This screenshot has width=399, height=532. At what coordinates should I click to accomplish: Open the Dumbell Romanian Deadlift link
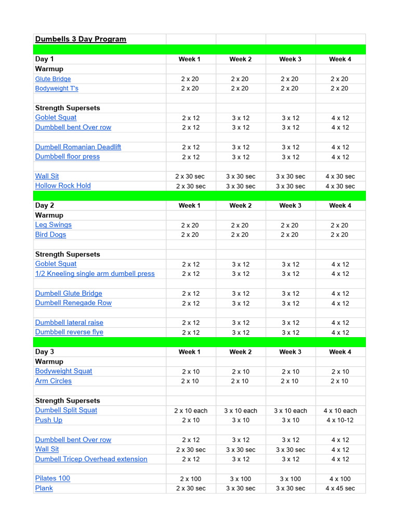(x=78, y=147)
